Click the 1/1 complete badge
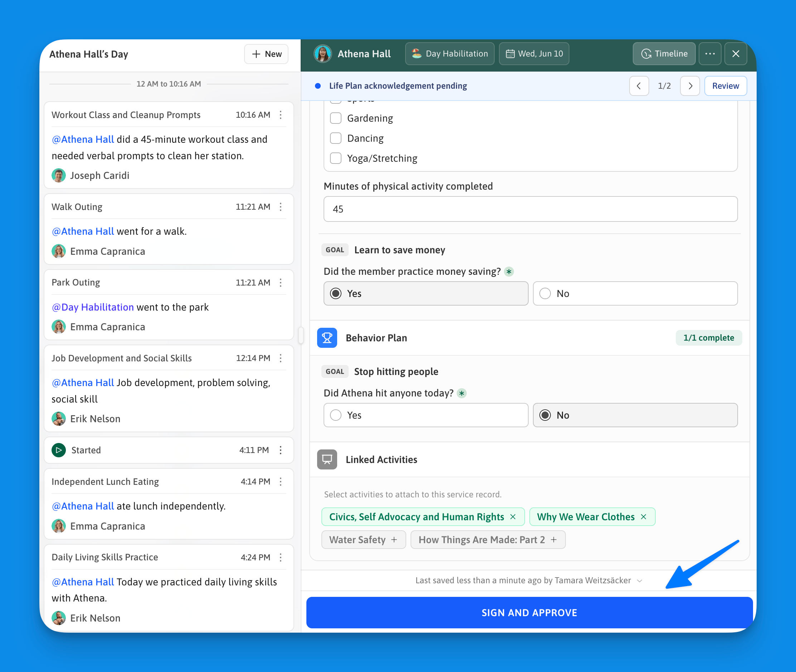796x672 pixels. 708,338
